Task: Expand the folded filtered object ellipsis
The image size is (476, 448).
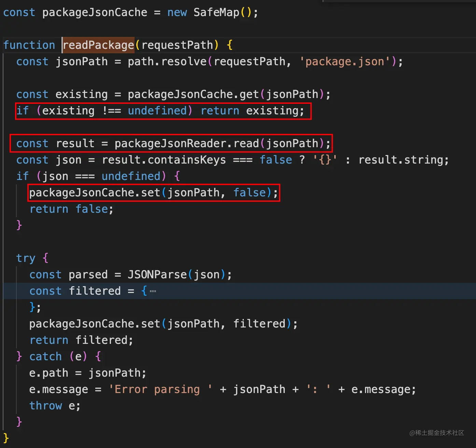Action: (153, 291)
